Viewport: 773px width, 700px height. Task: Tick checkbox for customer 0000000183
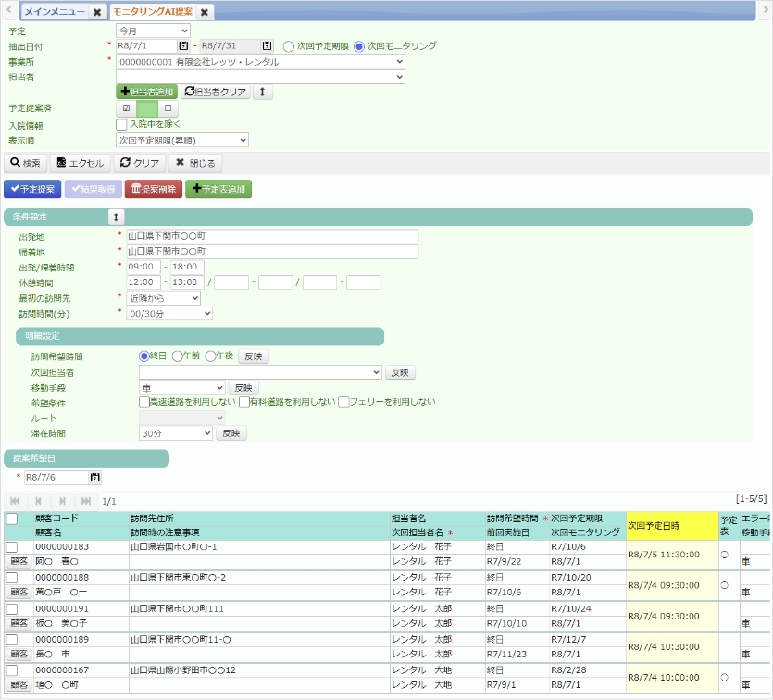coord(12,547)
